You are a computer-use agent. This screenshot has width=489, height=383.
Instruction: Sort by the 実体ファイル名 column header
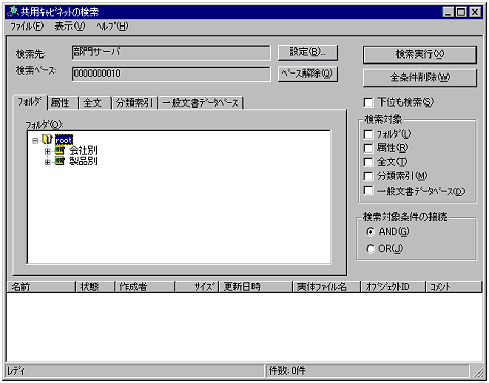coord(327,287)
